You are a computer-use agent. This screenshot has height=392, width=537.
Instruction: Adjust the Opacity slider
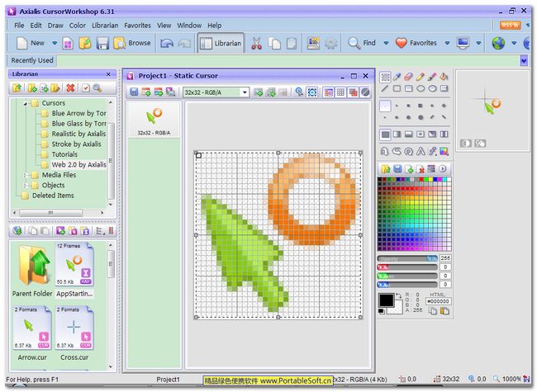(x=407, y=258)
